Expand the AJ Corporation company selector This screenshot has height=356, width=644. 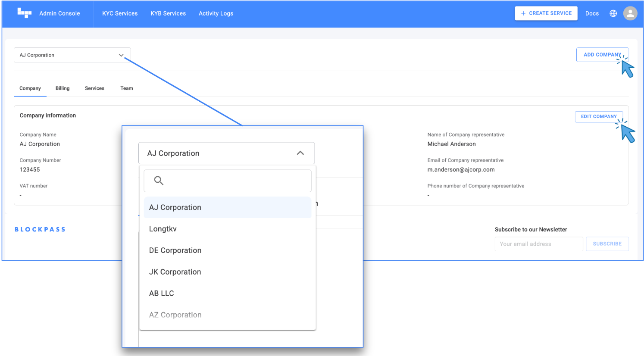pos(72,55)
